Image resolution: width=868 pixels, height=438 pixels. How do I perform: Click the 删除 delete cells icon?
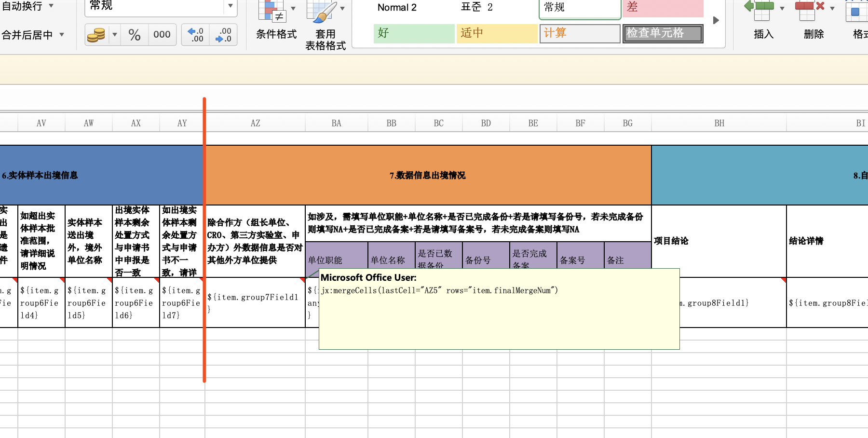(809, 11)
